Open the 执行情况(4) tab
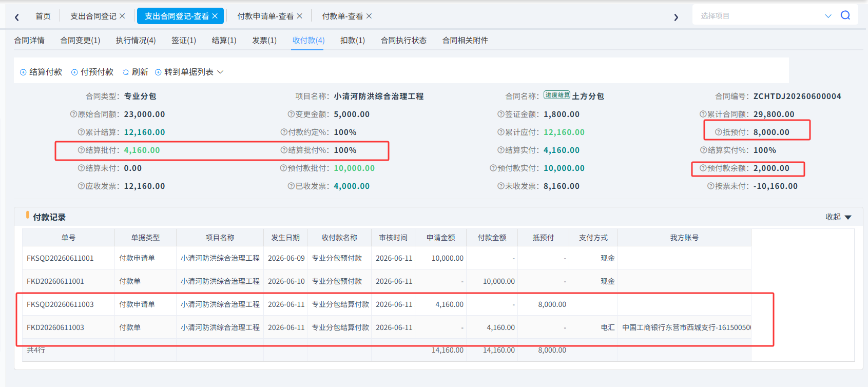Viewport: 868px width, 387px height. 136,40
